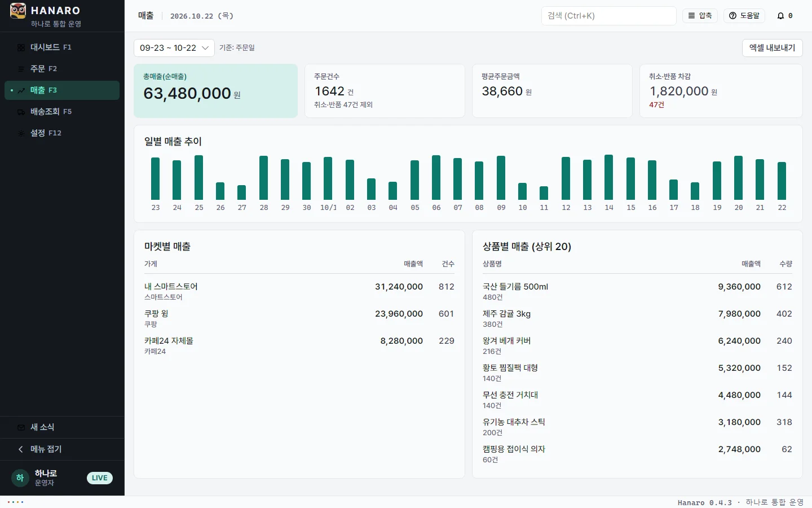
Task: Click the bell notification icon
Action: 780,16
